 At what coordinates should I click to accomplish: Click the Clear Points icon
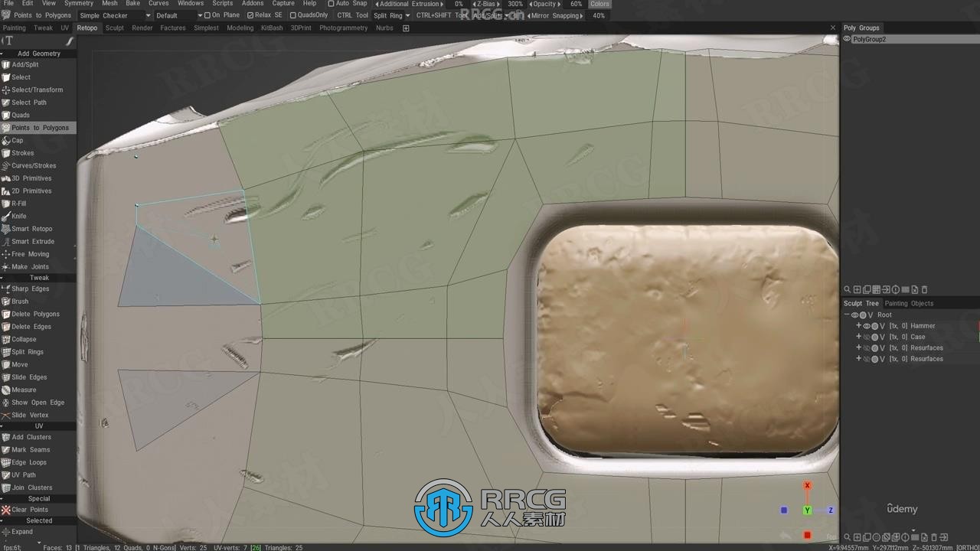[5, 510]
